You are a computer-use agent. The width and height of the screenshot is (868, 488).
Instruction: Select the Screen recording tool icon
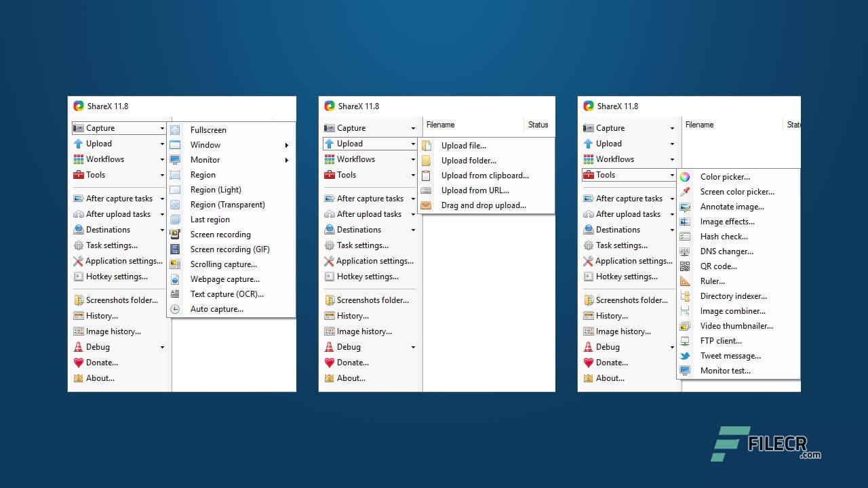pyautogui.click(x=176, y=234)
